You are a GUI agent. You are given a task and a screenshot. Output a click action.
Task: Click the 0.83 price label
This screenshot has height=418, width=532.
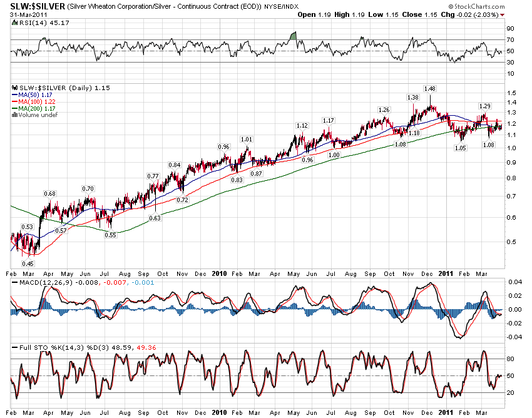click(x=237, y=180)
